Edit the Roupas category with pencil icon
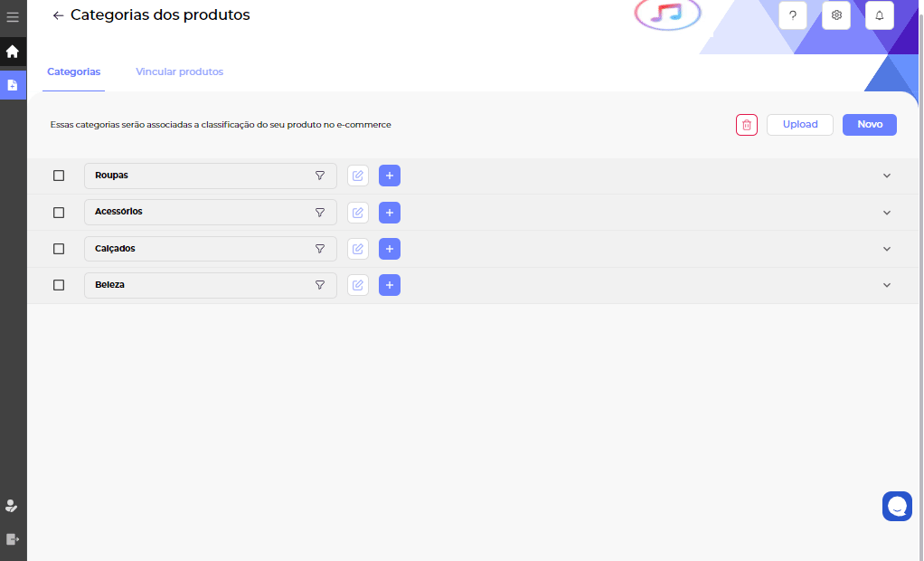Viewport: 924px width, 561px height. coord(358,176)
